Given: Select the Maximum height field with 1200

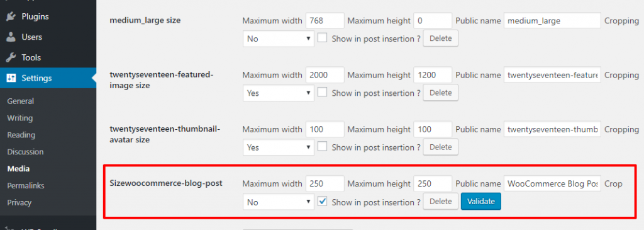Looking at the screenshot, I should tap(433, 75).
